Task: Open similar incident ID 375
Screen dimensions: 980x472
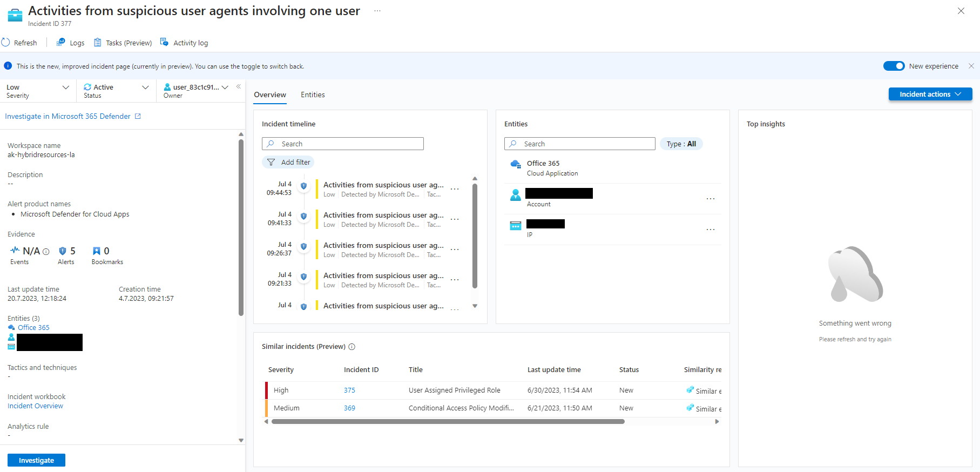Action: pyautogui.click(x=349, y=390)
